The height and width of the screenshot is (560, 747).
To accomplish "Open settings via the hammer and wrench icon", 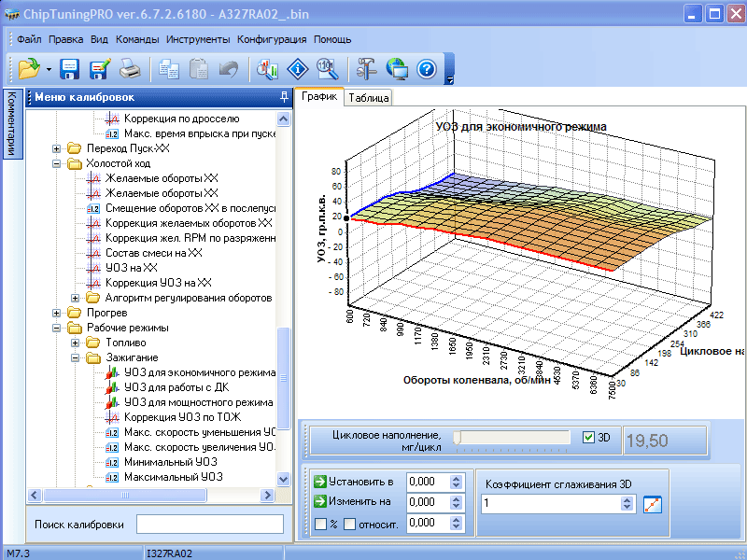I will 365,69.
